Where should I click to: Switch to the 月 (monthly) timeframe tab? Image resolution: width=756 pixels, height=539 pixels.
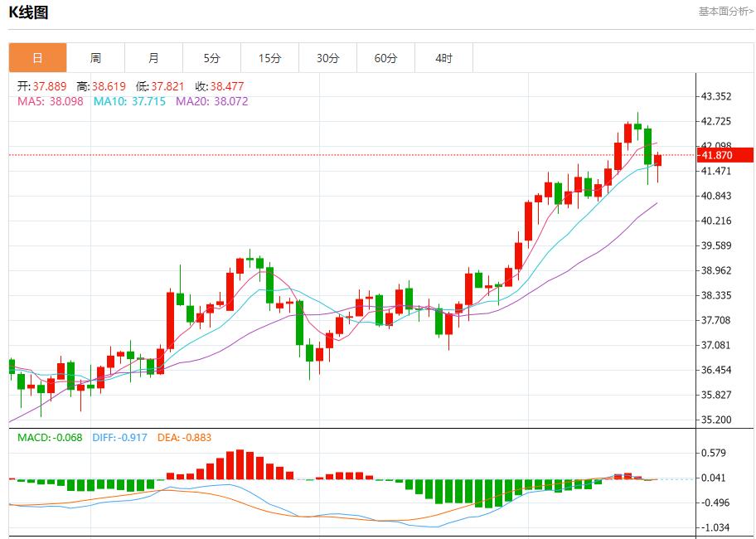[153, 58]
